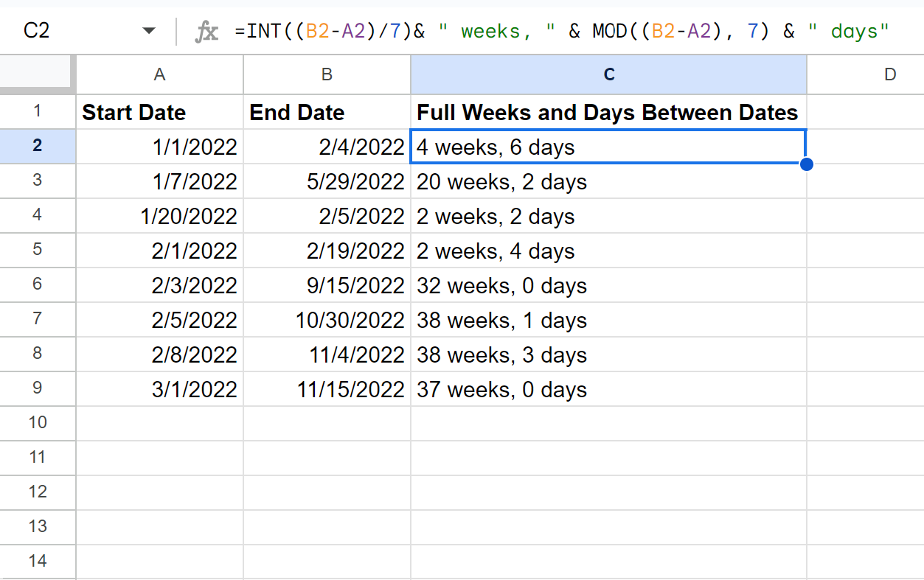Select row 14 header
The height and width of the screenshot is (580, 924).
(x=38, y=562)
